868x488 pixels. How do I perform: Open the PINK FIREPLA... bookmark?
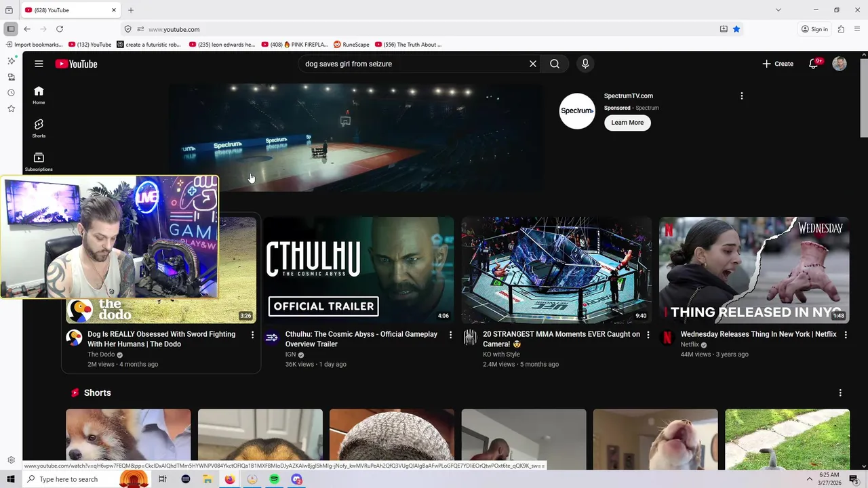coord(294,45)
